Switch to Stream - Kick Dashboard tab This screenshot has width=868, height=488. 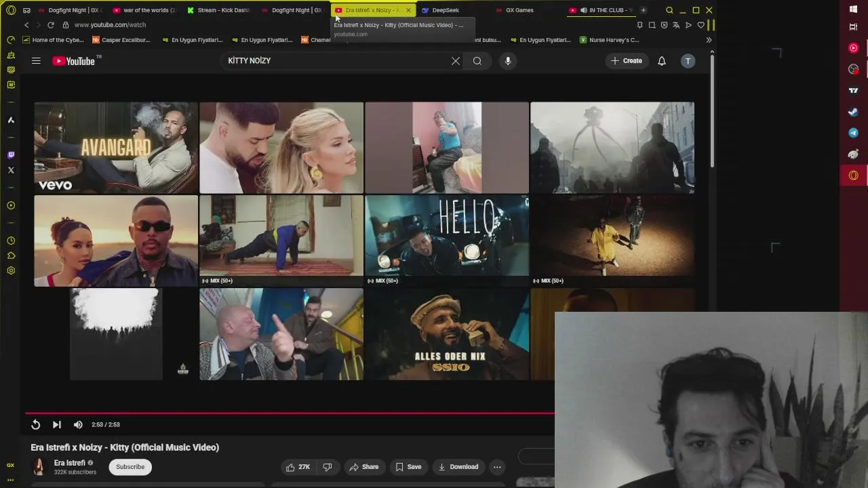tap(219, 10)
